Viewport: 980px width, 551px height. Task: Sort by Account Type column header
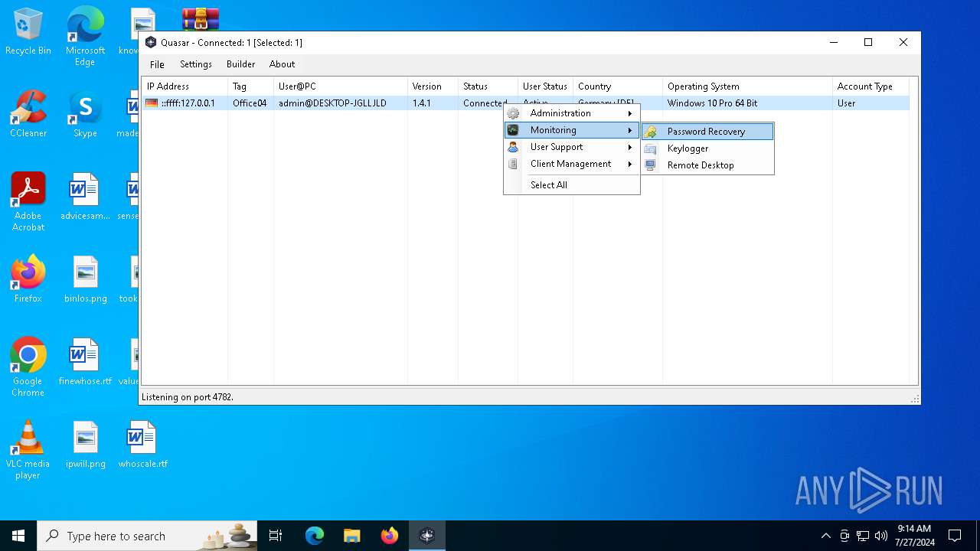click(x=871, y=86)
